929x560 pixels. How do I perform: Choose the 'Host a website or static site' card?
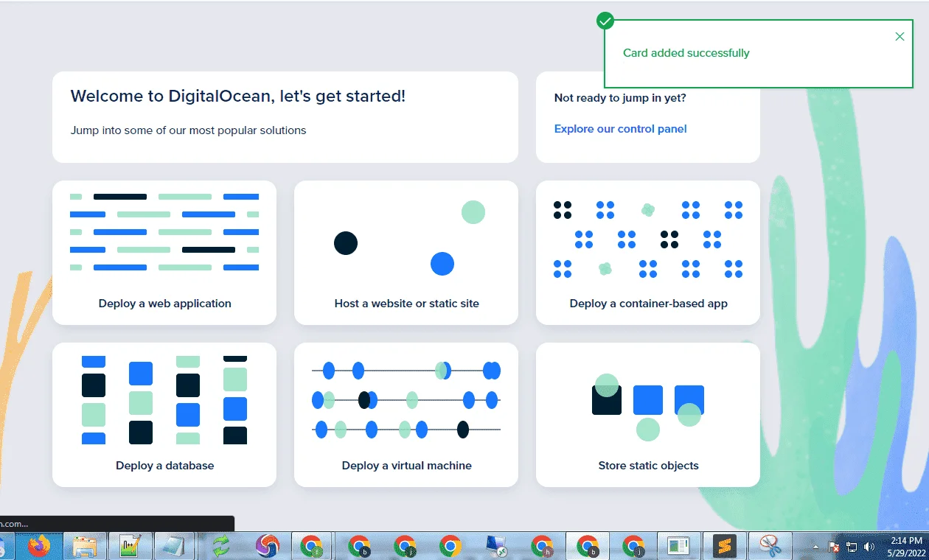(406, 253)
